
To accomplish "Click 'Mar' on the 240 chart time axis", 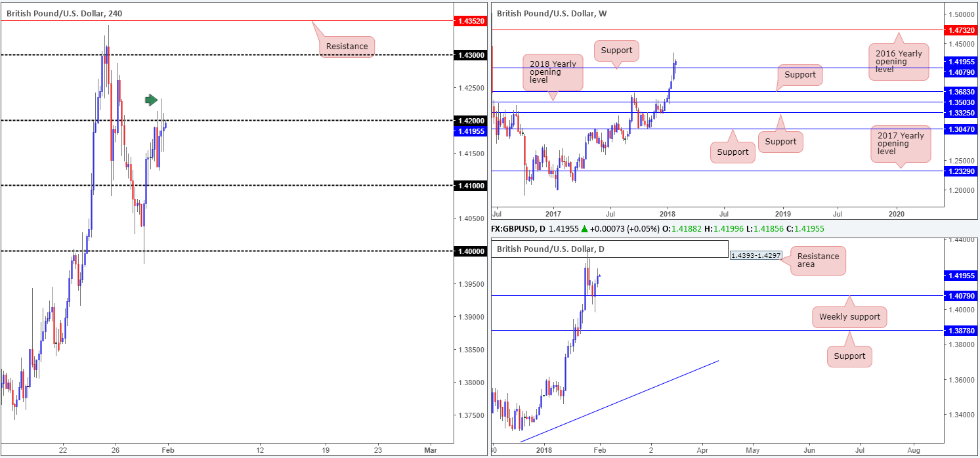I will click(430, 449).
